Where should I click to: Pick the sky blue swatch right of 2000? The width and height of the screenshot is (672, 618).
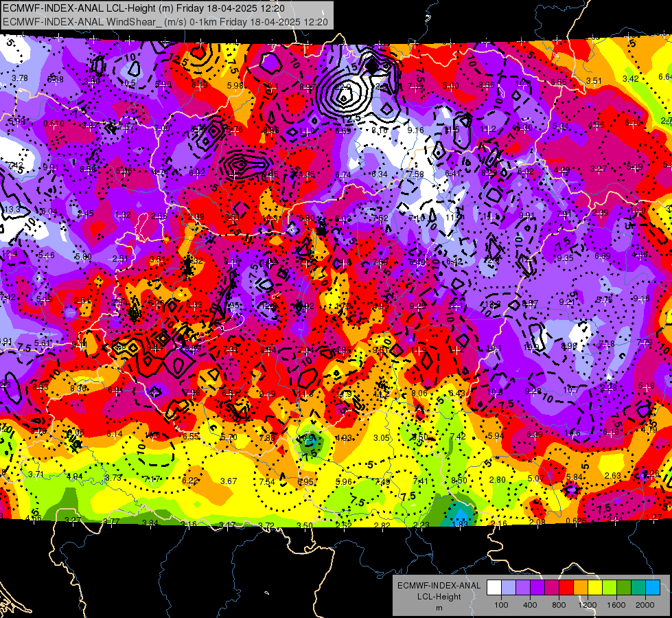[x=653, y=588]
